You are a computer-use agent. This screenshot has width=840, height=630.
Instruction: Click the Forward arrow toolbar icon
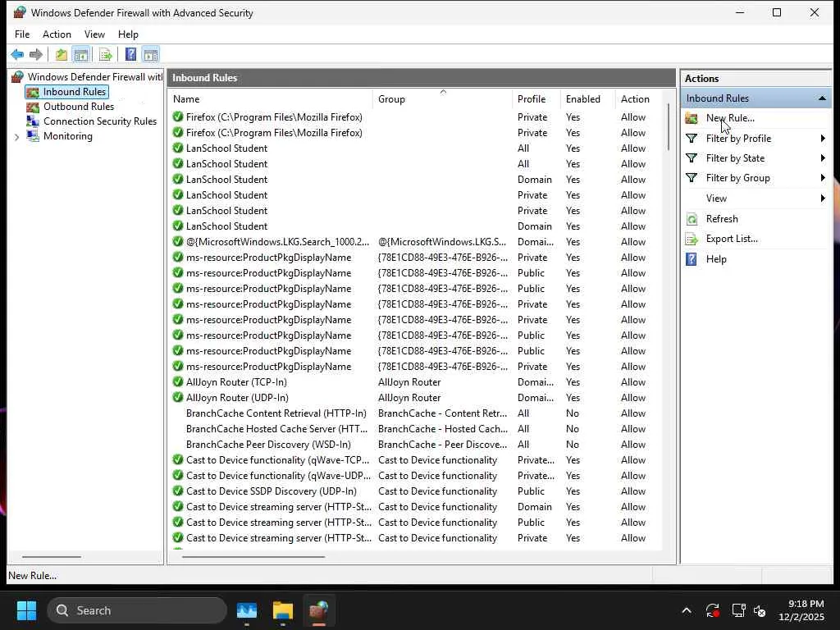click(x=36, y=55)
